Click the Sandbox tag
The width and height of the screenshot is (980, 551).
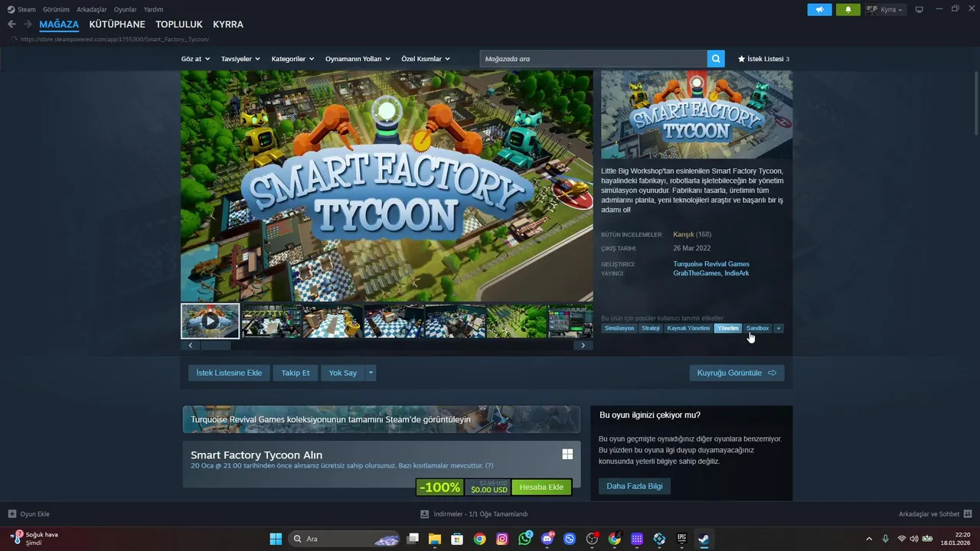click(757, 328)
